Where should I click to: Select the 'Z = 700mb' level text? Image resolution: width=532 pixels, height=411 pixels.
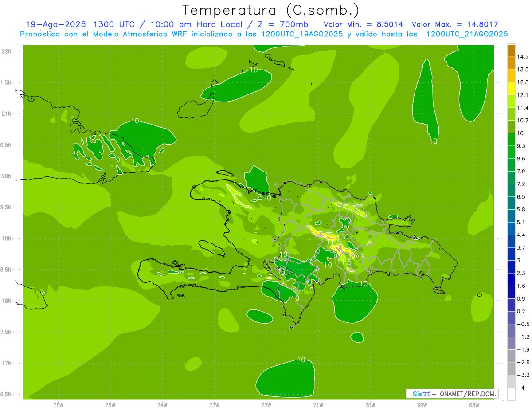point(283,24)
